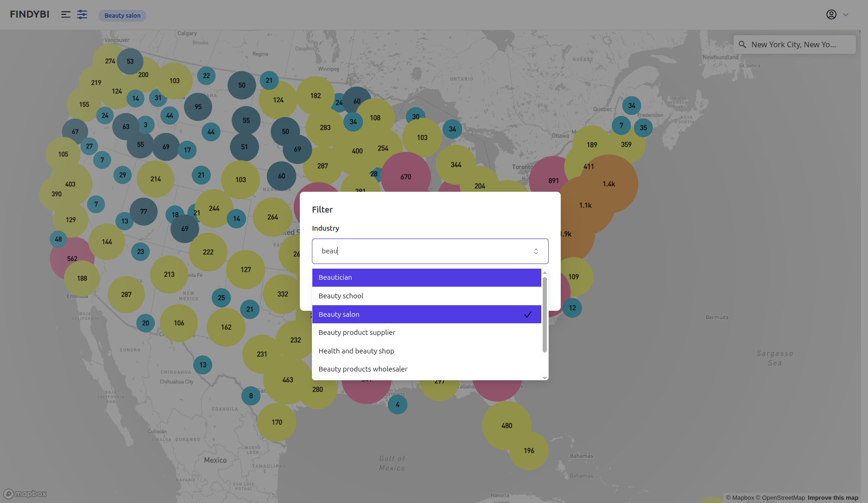Image resolution: width=868 pixels, height=503 pixels.
Task: Open the © Mapbox attribution link
Action: 740,498
